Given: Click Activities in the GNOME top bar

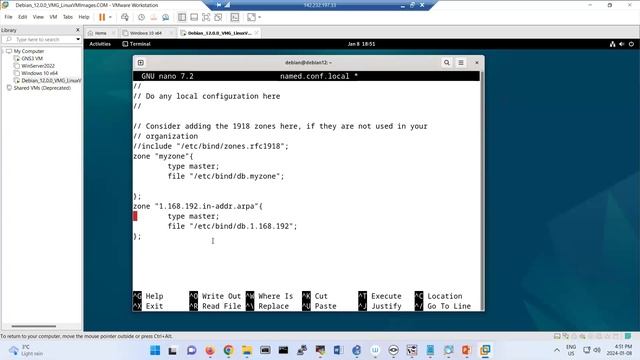Looking at the screenshot, I should pyautogui.click(x=100, y=44).
